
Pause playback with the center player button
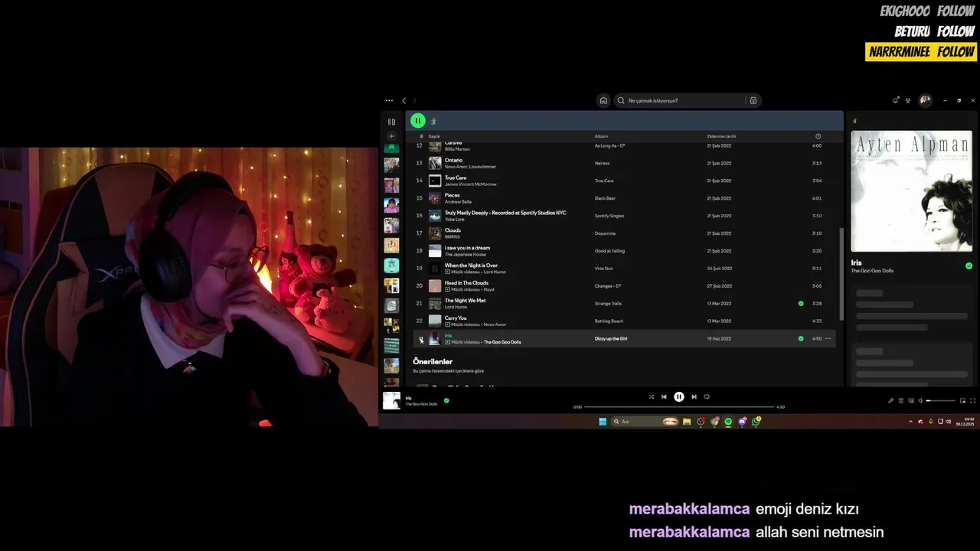[678, 396]
